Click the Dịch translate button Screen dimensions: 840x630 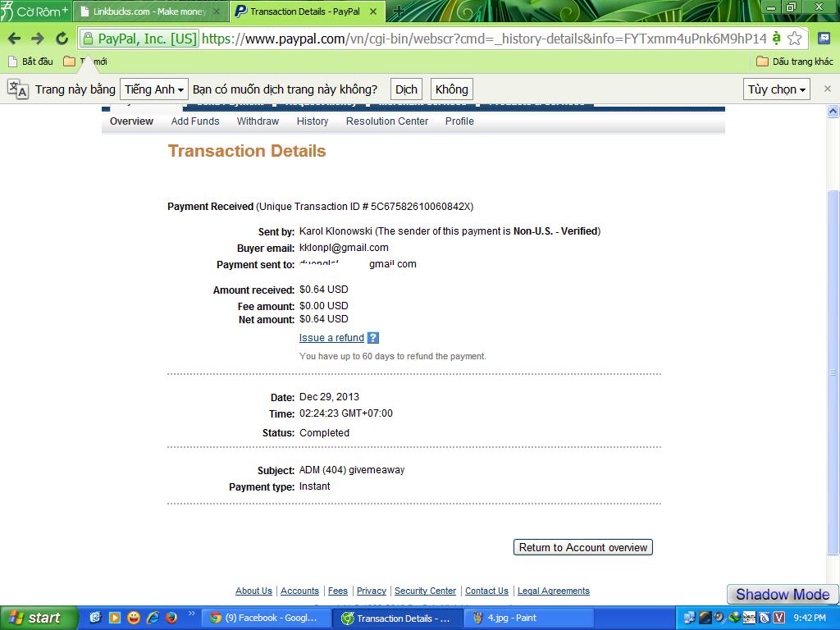click(406, 89)
